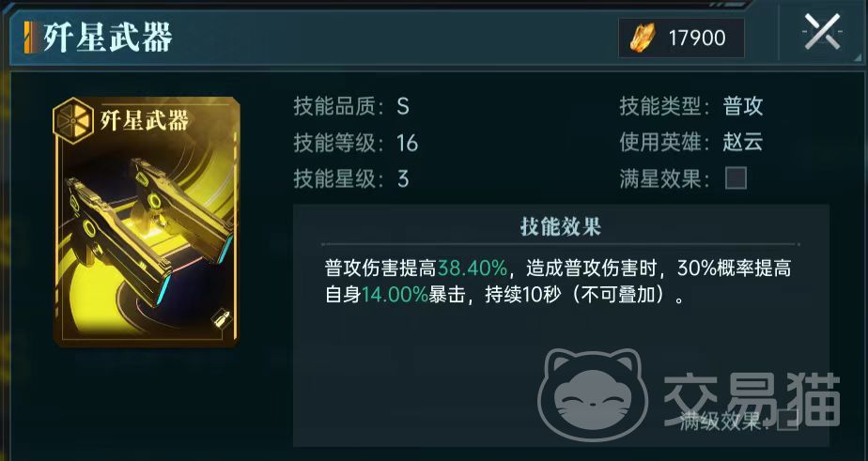Open the 歼星武器 weapon card artwork

click(147, 222)
